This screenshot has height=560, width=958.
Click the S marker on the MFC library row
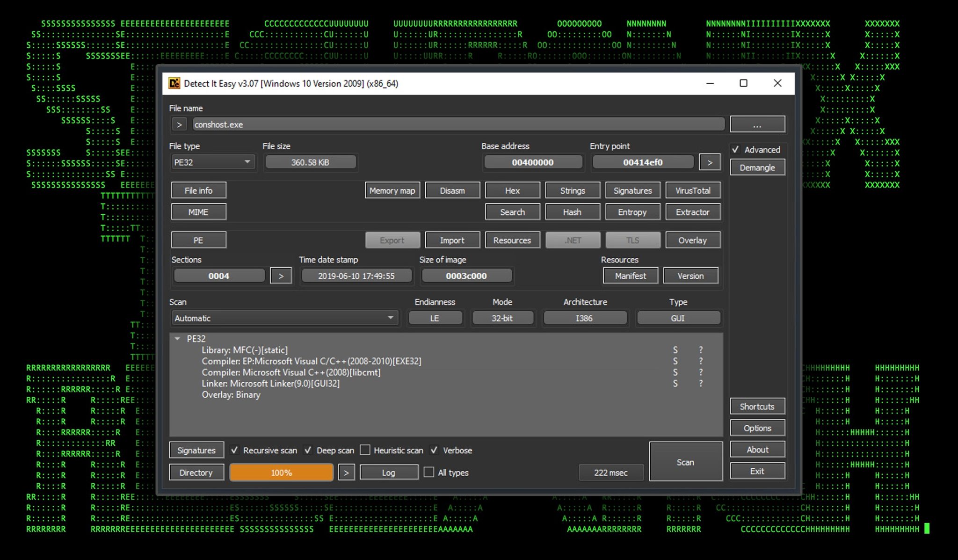click(x=675, y=350)
